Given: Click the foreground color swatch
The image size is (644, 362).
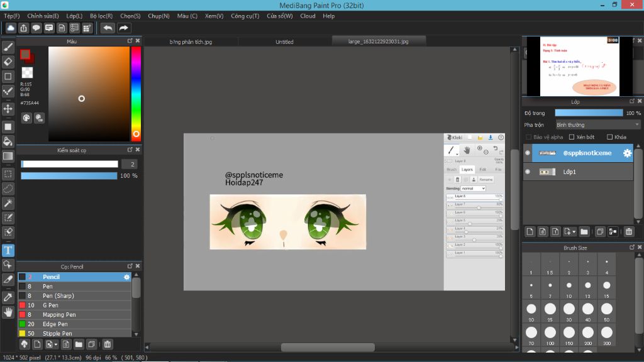Looking at the screenshot, I should pos(25,54).
